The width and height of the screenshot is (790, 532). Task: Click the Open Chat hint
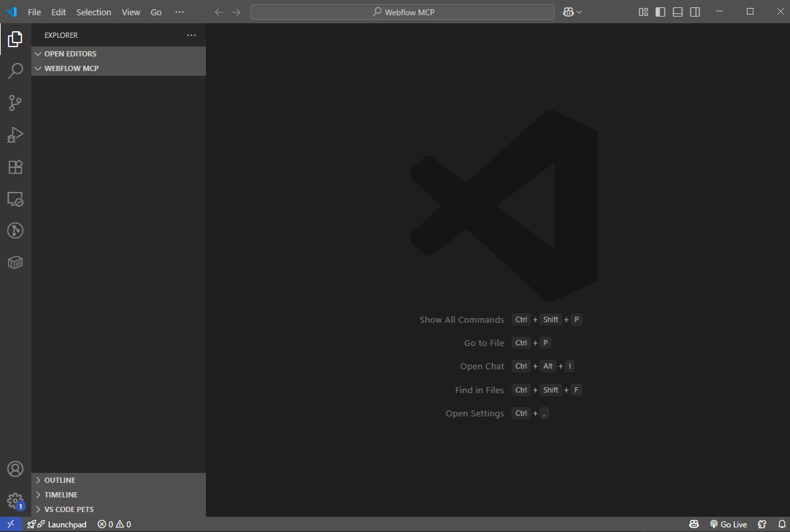[482, 366]
